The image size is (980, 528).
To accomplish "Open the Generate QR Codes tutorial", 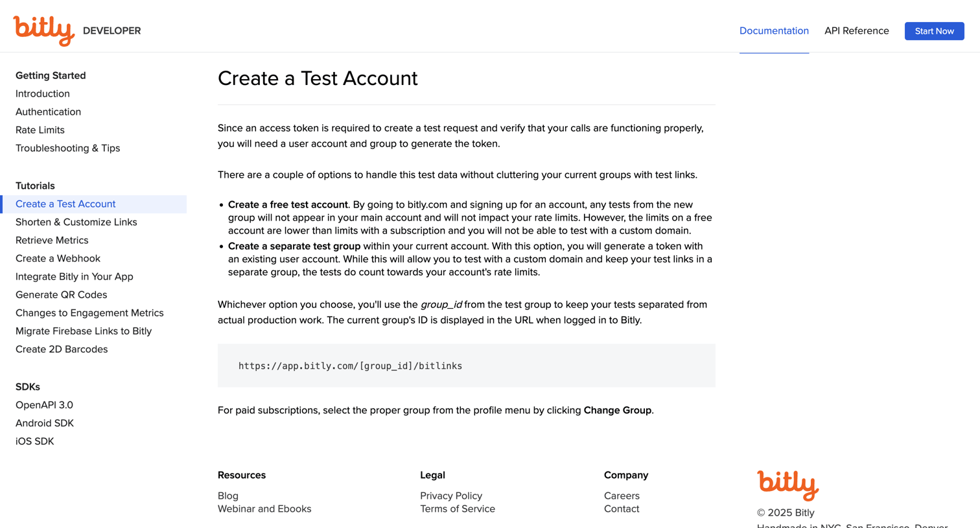I will 62,294.
